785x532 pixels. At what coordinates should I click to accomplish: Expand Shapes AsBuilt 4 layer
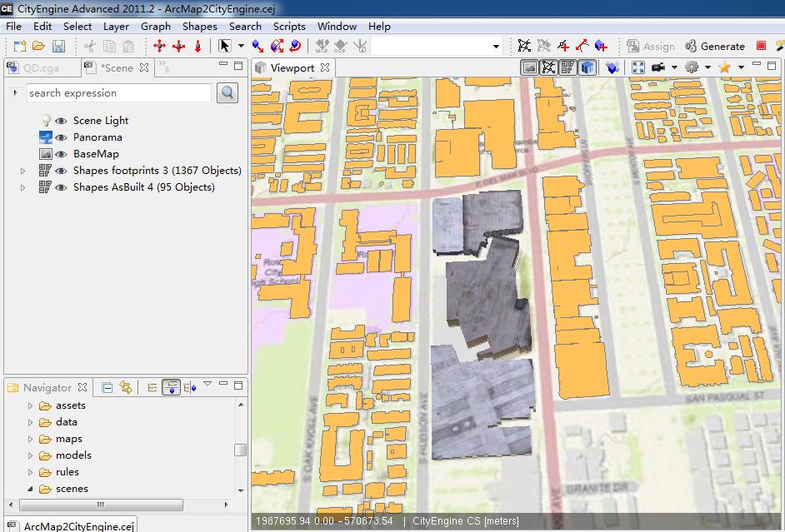pos(23,187)
